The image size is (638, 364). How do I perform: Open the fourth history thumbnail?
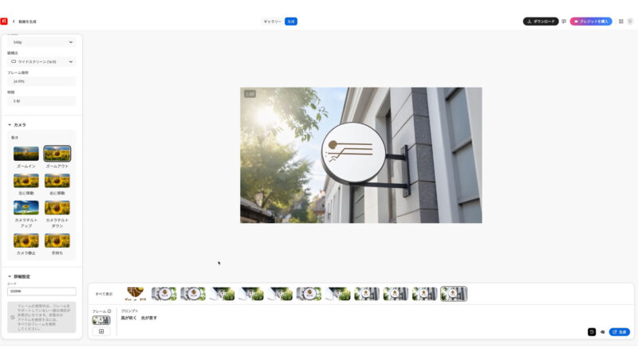[222, 294]
